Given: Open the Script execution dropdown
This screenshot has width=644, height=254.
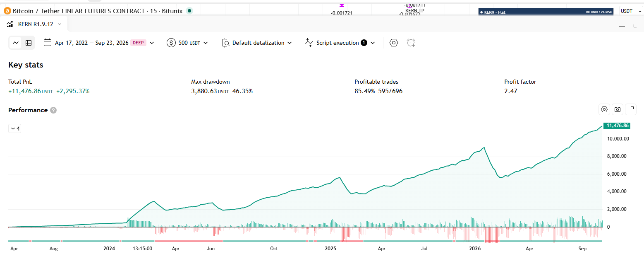Looking at the screenshot, I should coord(340,43).
